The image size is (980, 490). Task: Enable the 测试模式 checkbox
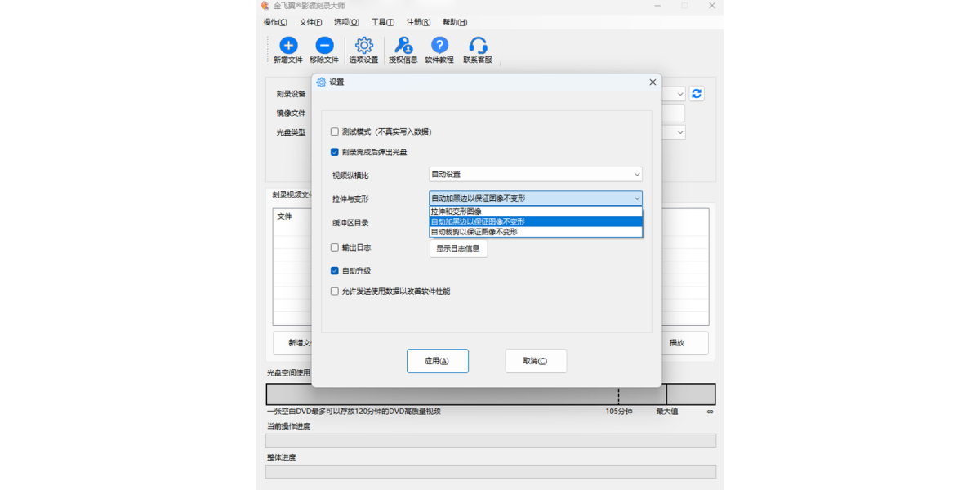pos(335,131)
